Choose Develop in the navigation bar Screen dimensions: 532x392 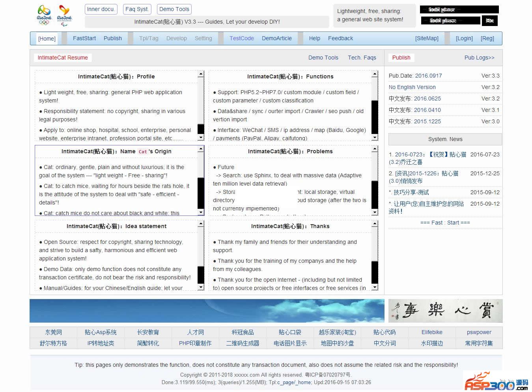click(x=177, y=38)
